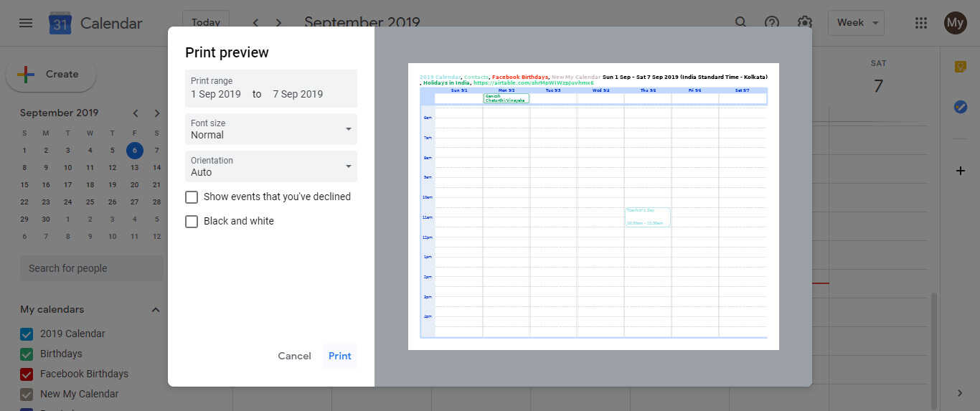
Task: Set print range start date 1 Sep 2019
Action: click(216, 94)
